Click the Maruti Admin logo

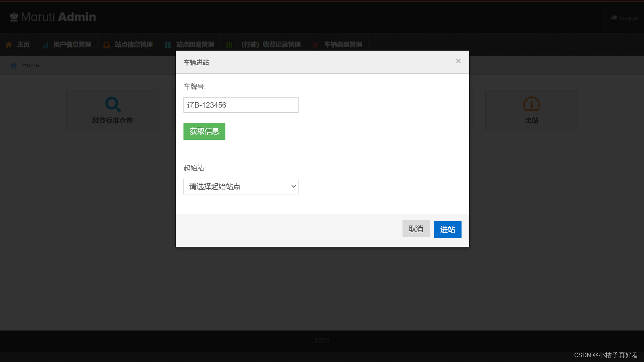tap(53, 17)
